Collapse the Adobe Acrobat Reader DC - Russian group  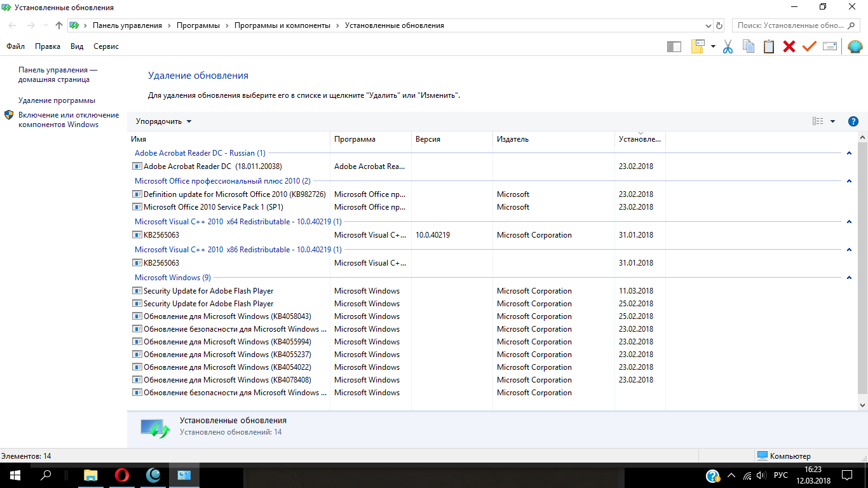tap(849, 153)
